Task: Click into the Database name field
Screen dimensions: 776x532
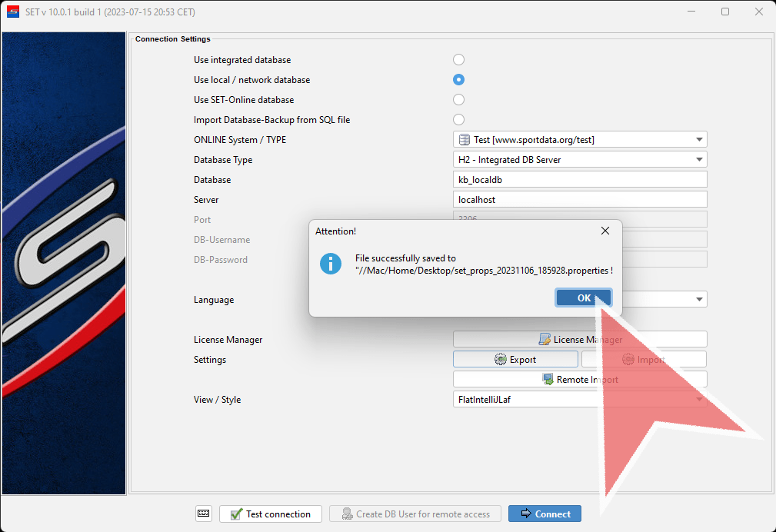Action: pos(580,180)
